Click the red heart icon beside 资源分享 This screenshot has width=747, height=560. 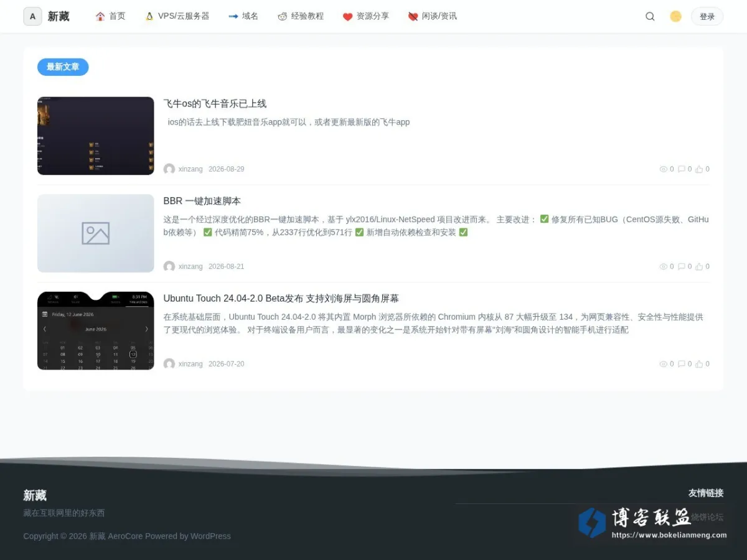point(348,17)
